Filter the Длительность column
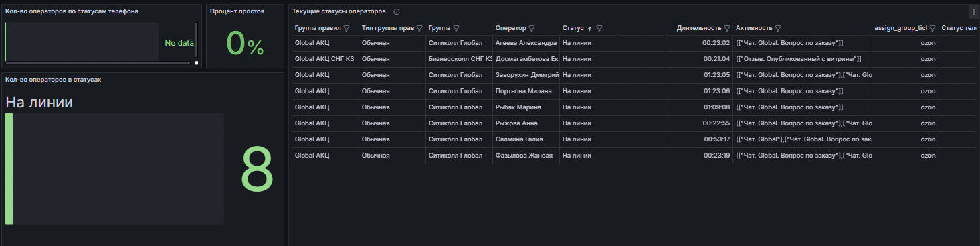Image resolution: width=980 pixels, height=246 pixels. [x=726, y=29]
